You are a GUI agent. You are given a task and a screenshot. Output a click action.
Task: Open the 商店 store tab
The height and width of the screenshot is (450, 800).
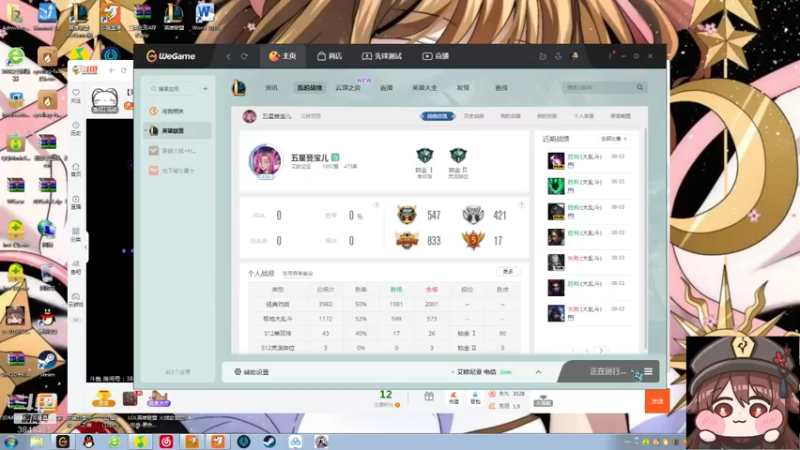[x=330, y=56]
